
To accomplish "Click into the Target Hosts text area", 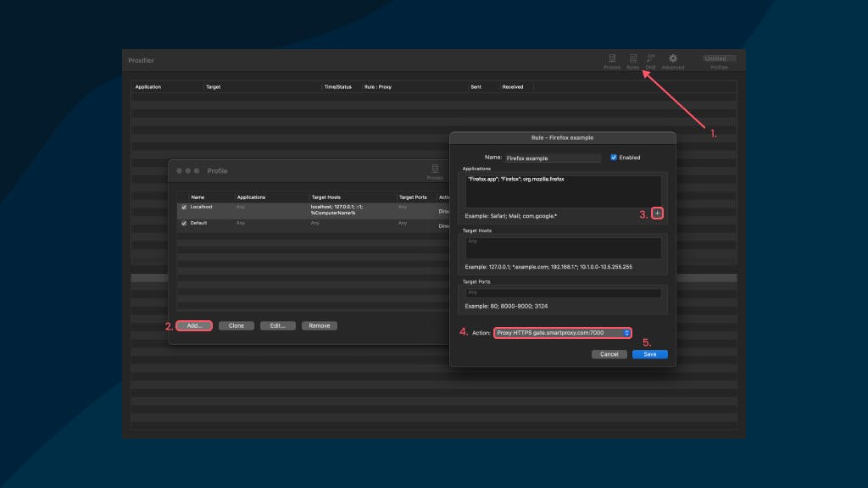I will (x=563, y=248).
